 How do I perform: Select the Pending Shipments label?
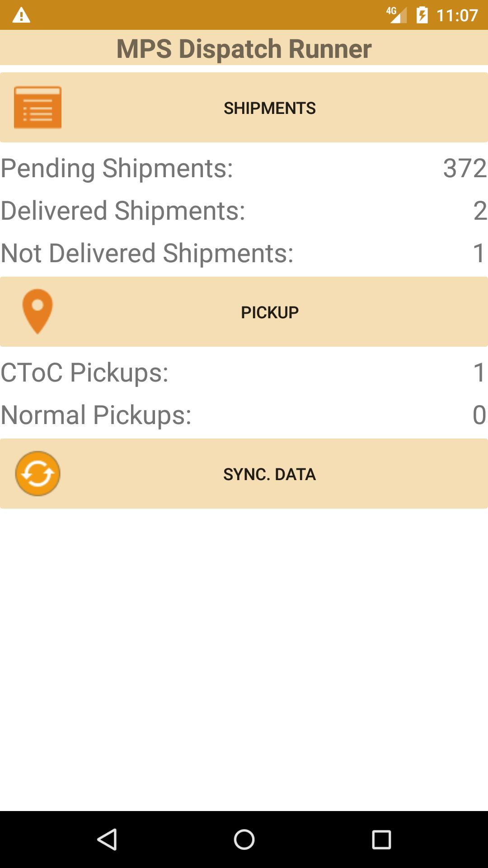[117, 168]
